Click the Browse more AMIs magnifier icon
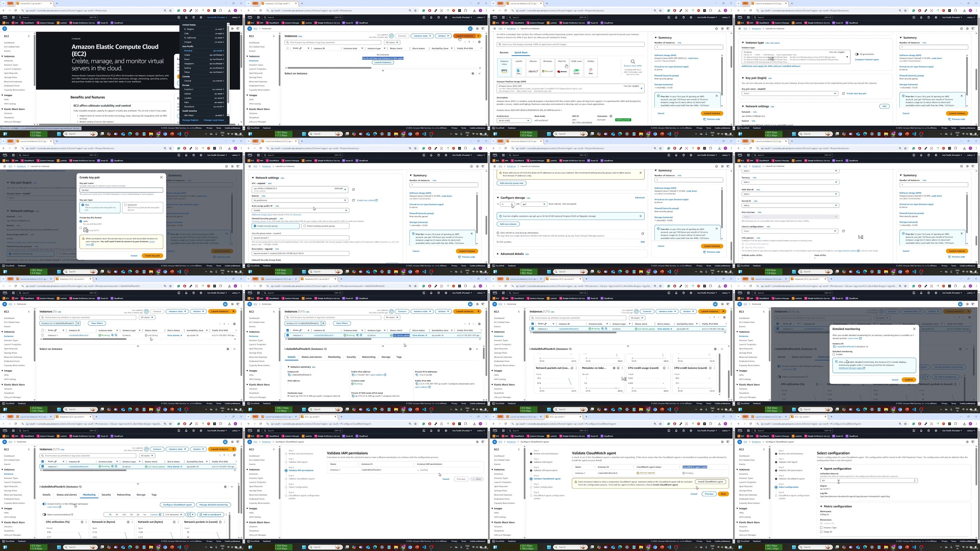980x551 pixels. point(633,62)
